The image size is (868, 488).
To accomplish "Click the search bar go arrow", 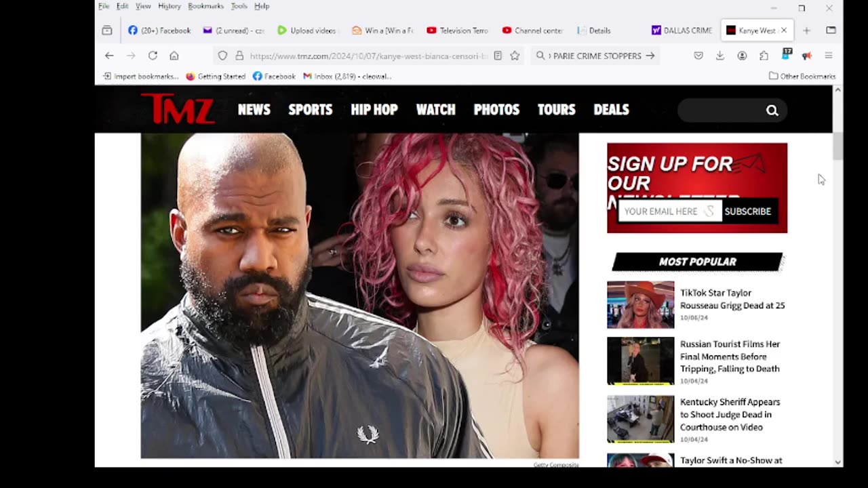I will pyautogui.click(x=650, y=56).
